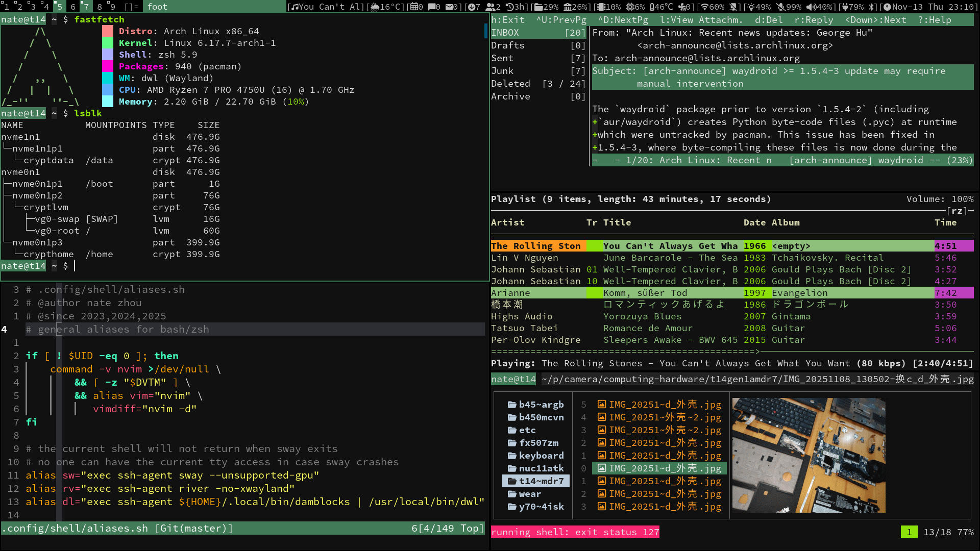Image resolution: width=980 pixels, height=551 pixels.
Task: Click the keyboard folder icon in file manager
Action: coord(512,456)
